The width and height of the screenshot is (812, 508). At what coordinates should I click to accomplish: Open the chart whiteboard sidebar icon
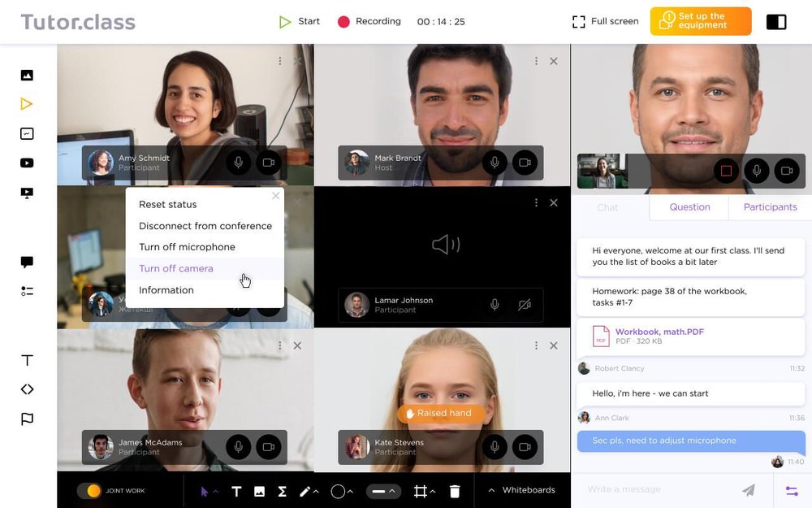(x=27, y=134)
